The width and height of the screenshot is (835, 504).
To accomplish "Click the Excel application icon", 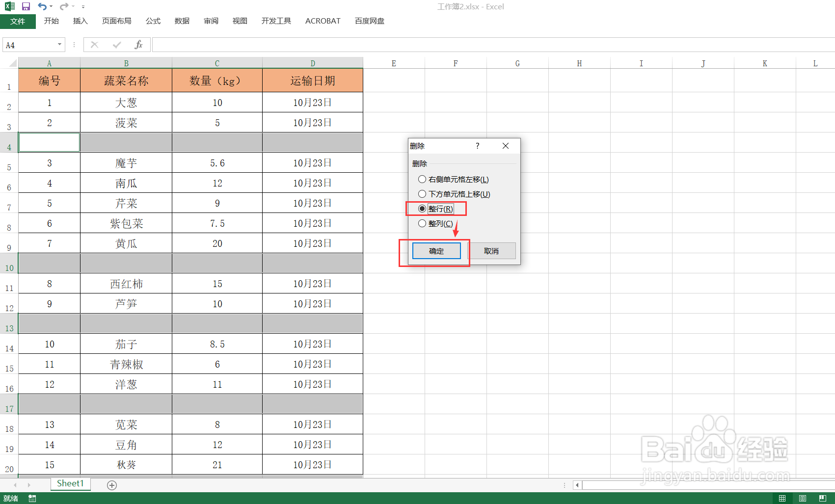I will click(x=10, y=6).
